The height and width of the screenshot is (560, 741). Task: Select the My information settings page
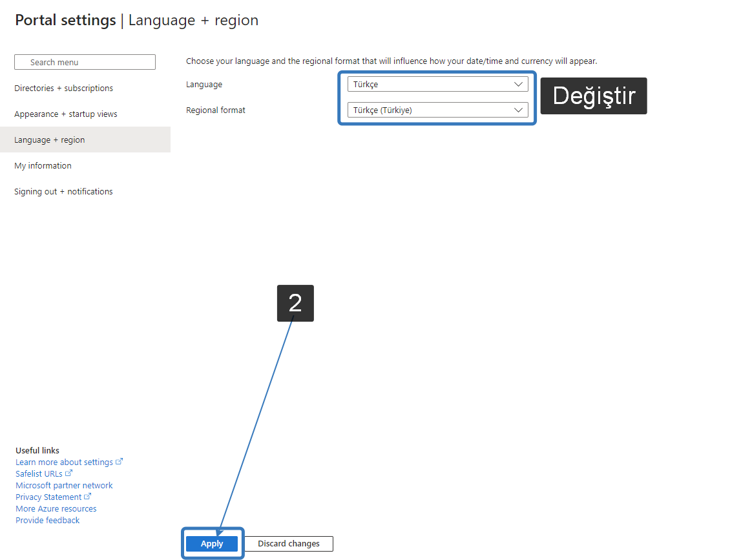click(43, 165)
